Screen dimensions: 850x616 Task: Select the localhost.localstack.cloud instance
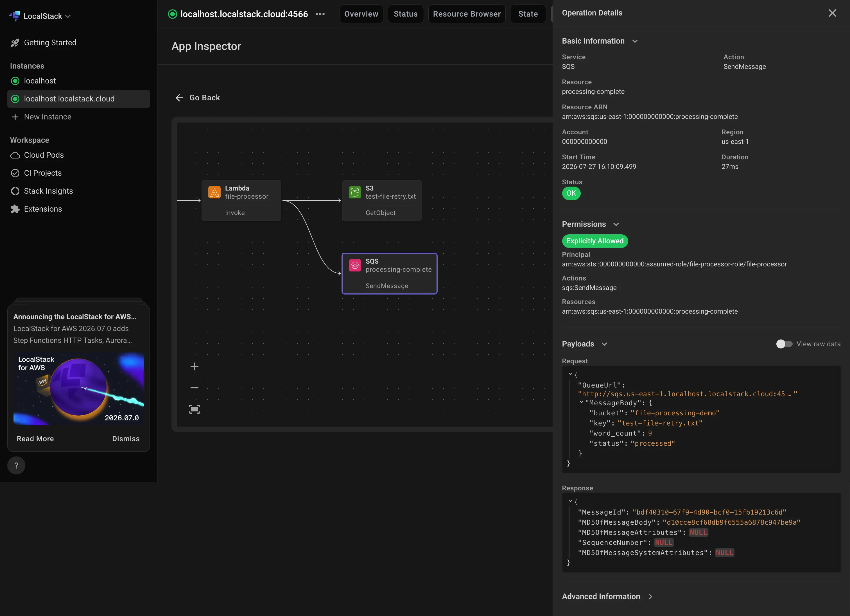point(79,99)
